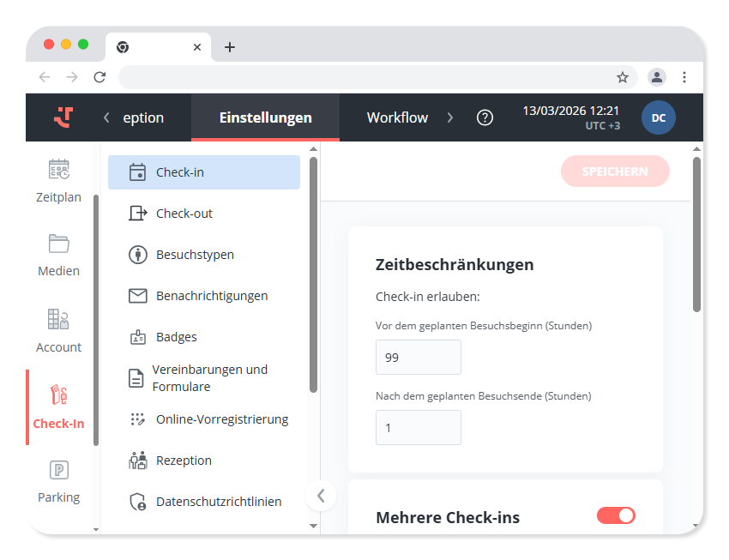
Task: Open a new browser tab
Action: tap(230, 47)
